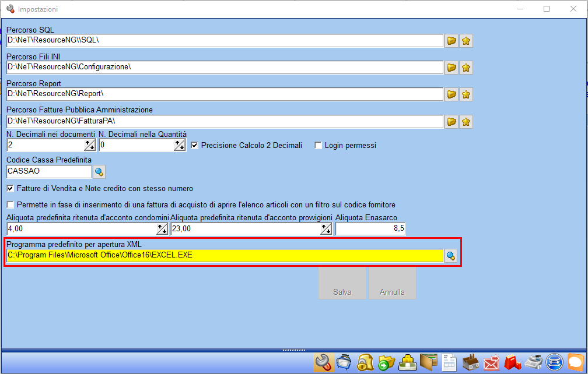Click into the Percorso Report field
588x374 pixels.
225,94
